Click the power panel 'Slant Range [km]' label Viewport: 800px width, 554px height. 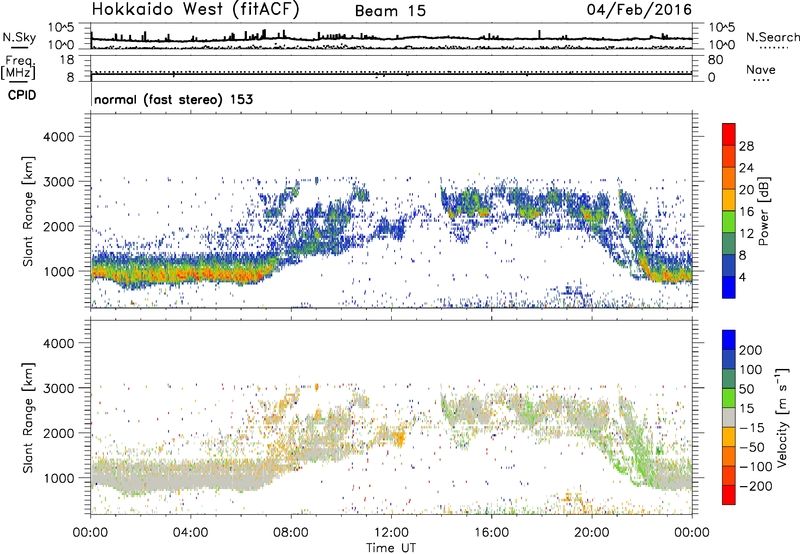point(28,211)
